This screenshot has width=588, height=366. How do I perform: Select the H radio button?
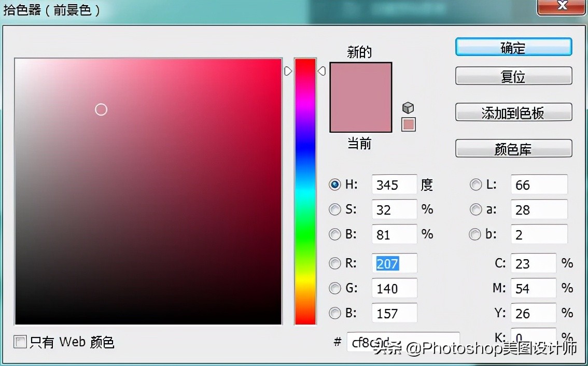334,184
